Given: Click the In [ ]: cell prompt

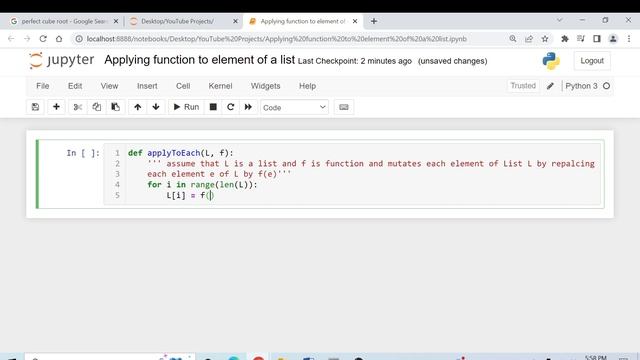Looking at the screenshot, I should tap(83, 153).
